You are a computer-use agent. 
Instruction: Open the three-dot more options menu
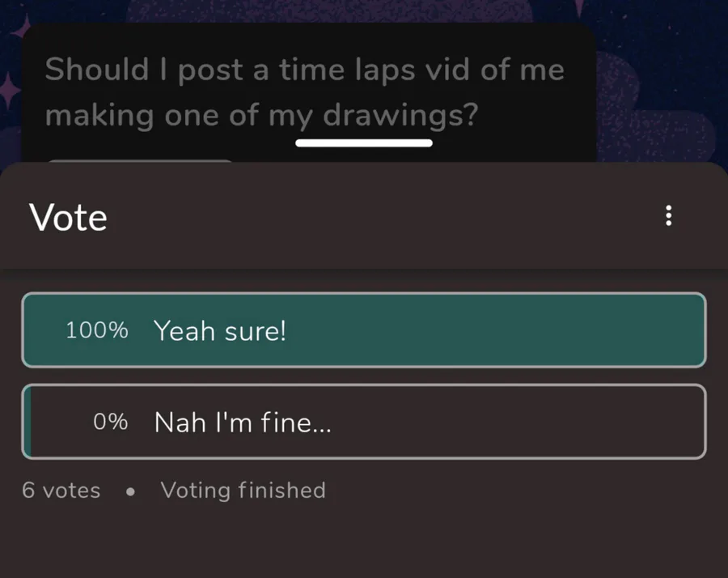tap(669, 215)
